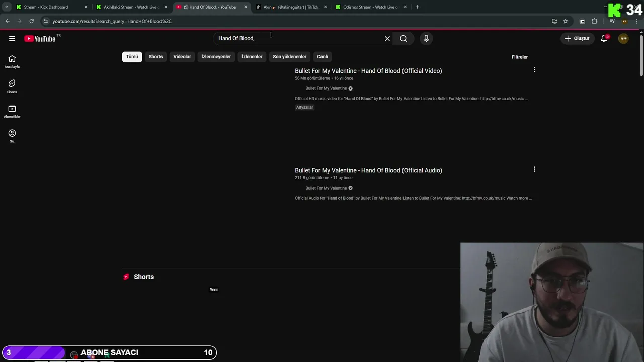Viewport: 644px width, 362px height.
Task: Click the magnifier search button
Action: [404, 38]
